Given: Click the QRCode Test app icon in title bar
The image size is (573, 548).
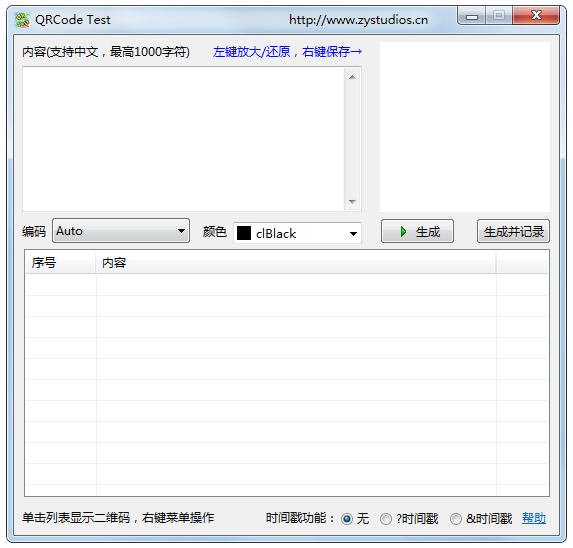Looking at the screenshot, I should tap(22, 20).
